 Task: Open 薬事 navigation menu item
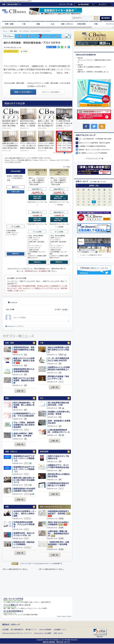[38, 24]
